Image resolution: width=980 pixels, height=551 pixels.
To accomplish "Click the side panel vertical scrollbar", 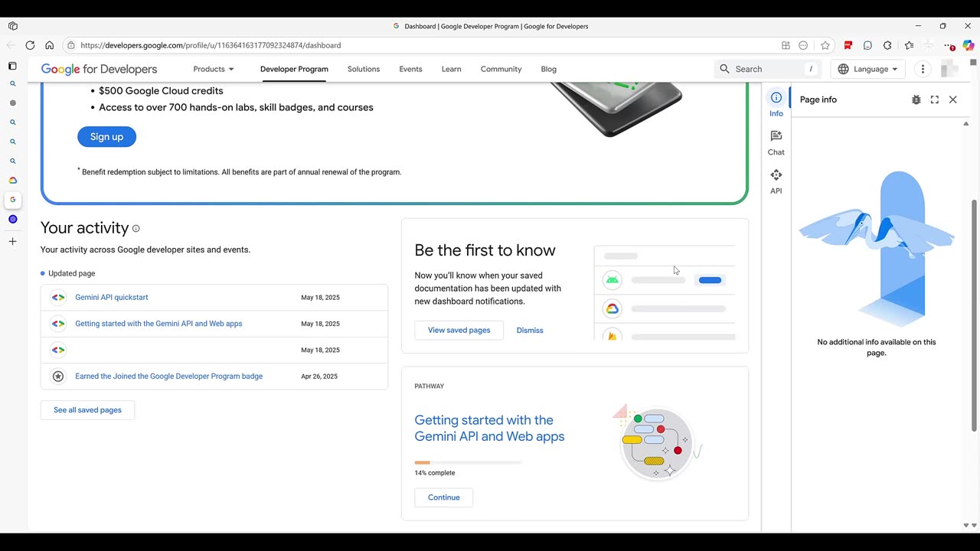I will [974, 315].
